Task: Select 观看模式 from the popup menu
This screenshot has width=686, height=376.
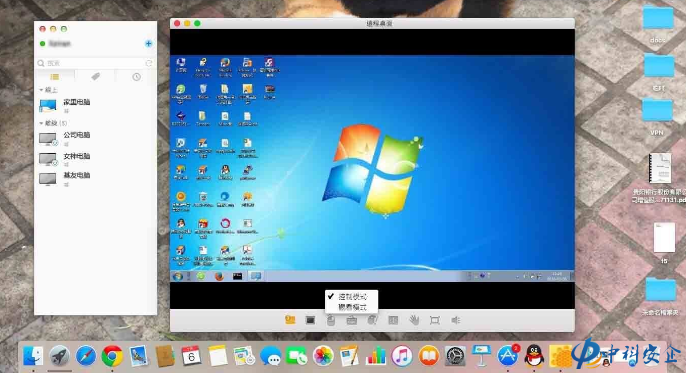Action: [x=352, y=307]
